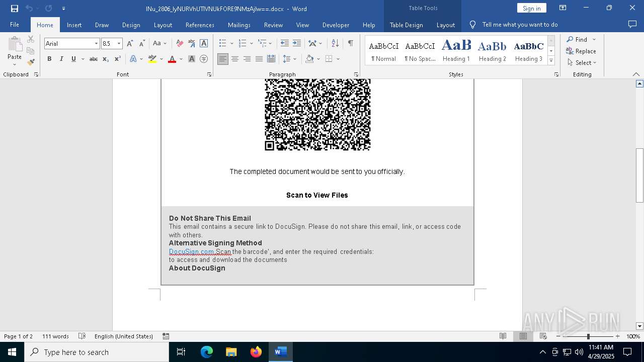
Task: Save the document with the floppy icon
Action: click(x=15, y=9)
